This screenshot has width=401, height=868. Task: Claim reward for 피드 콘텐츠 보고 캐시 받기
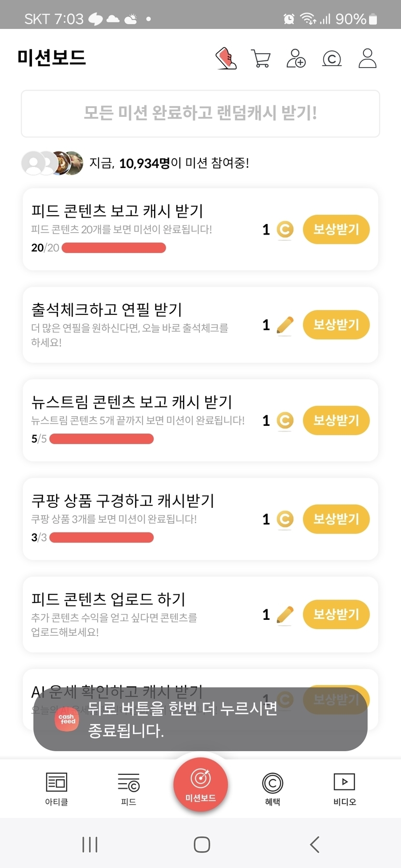pos(336,229)
